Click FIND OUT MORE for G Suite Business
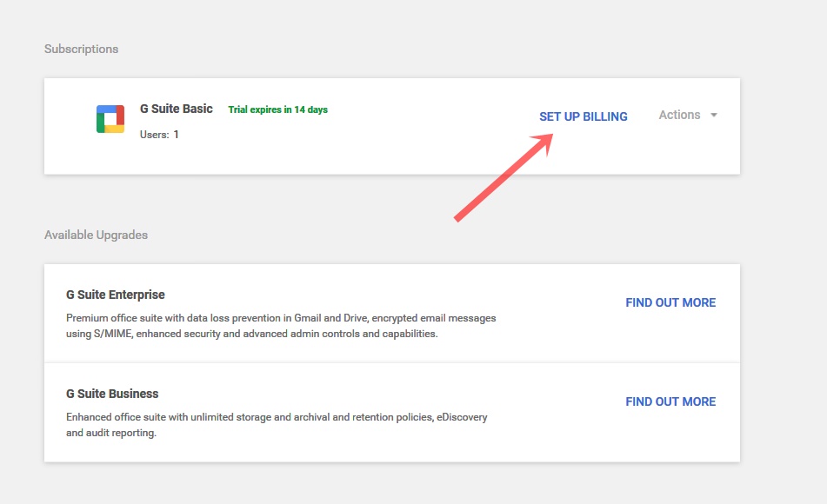Screen dimensions: 827x504 (670, 401)
